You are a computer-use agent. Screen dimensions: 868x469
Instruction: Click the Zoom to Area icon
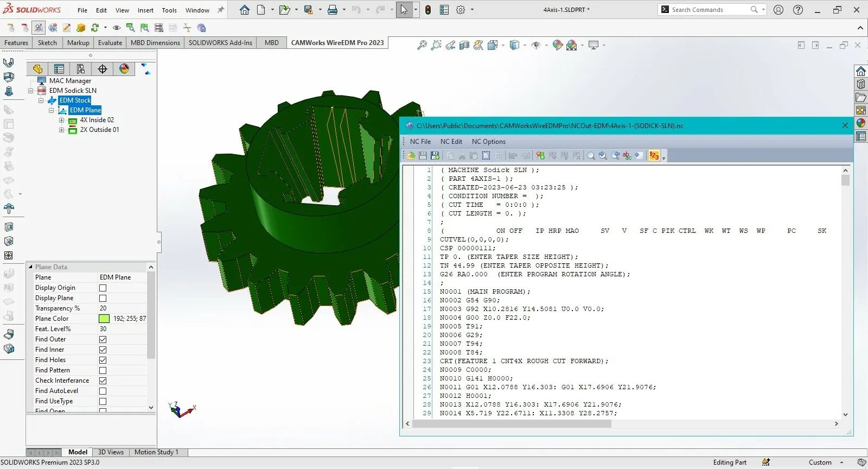(436, 46)
